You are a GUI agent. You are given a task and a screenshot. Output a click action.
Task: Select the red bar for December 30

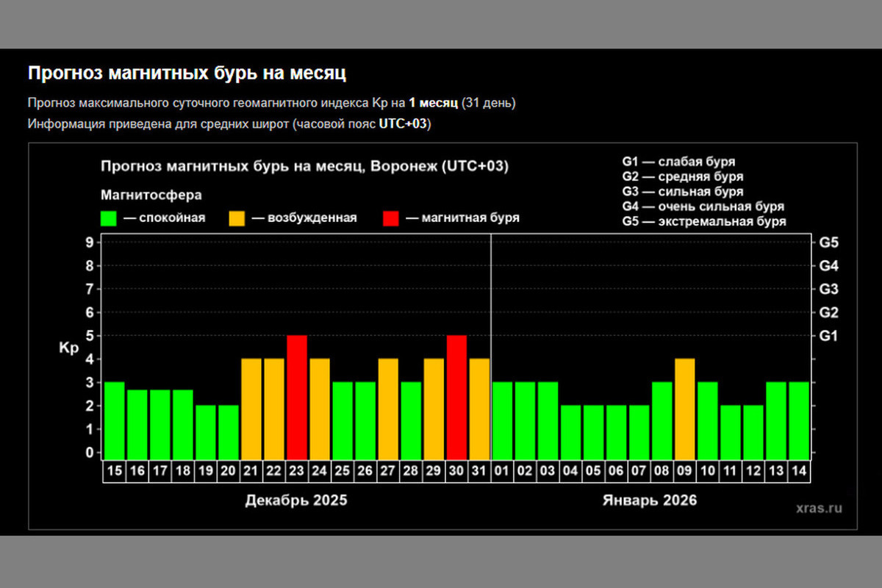click(x=456, y=397)
